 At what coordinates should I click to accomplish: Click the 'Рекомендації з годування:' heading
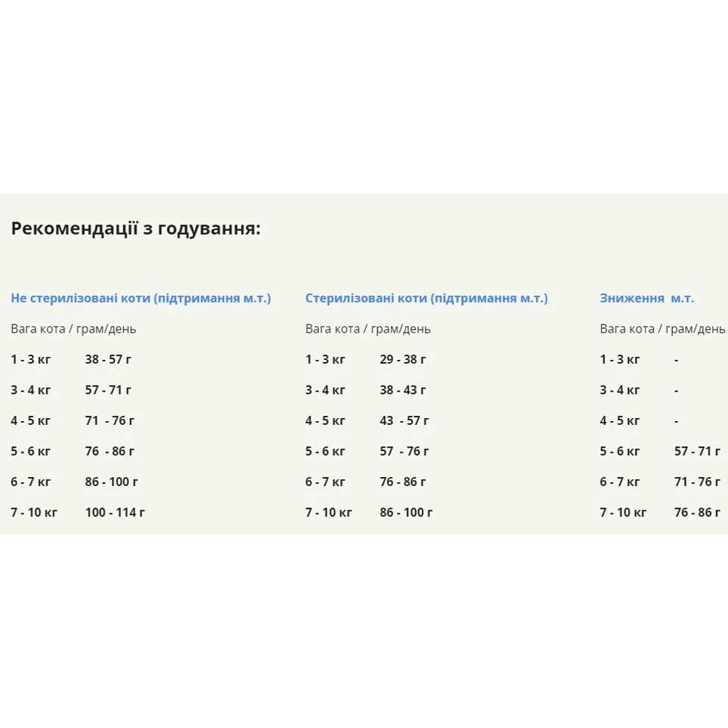click(x=135, y=228)
